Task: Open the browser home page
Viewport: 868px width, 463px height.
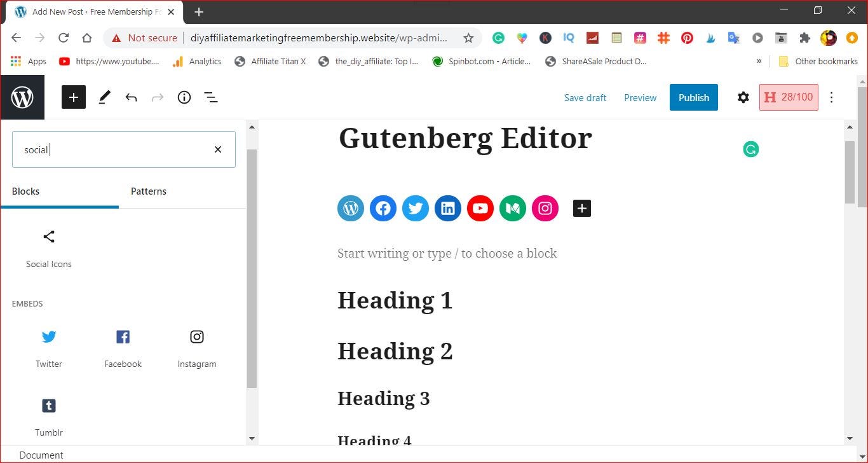Action: point(87,38)
